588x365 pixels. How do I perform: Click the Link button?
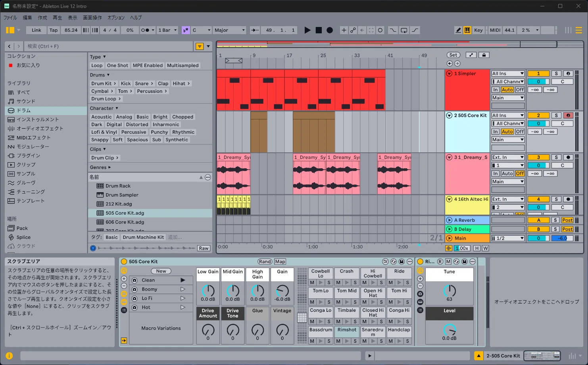tap(37, 30)
